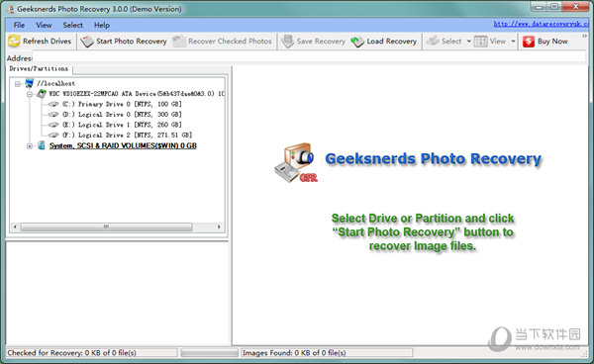Show more toolbar buttons via overflow chevron

click(x=584, y=36)
